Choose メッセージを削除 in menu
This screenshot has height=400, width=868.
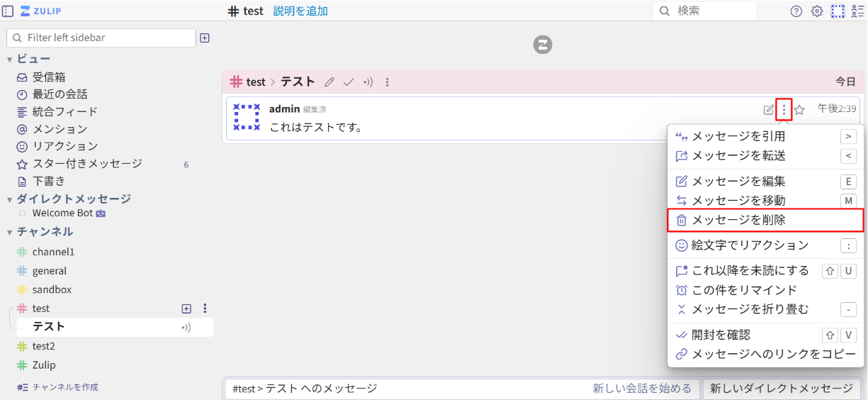765,220
